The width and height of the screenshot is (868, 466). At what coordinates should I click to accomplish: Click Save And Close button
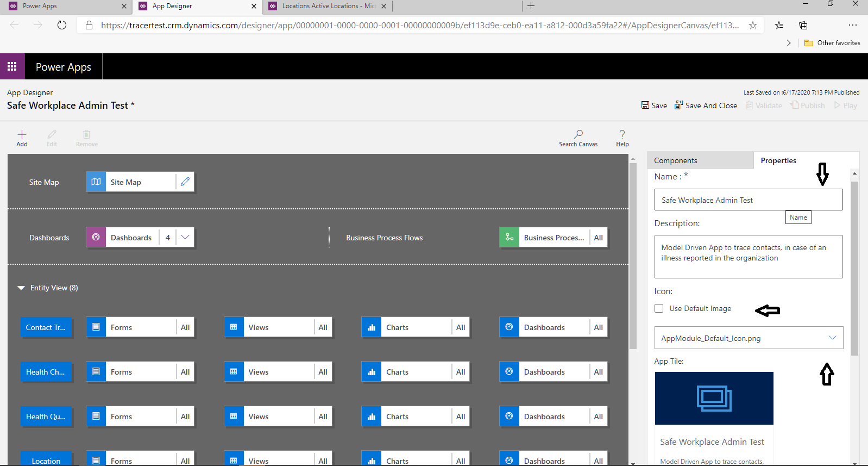coord(706,105)
